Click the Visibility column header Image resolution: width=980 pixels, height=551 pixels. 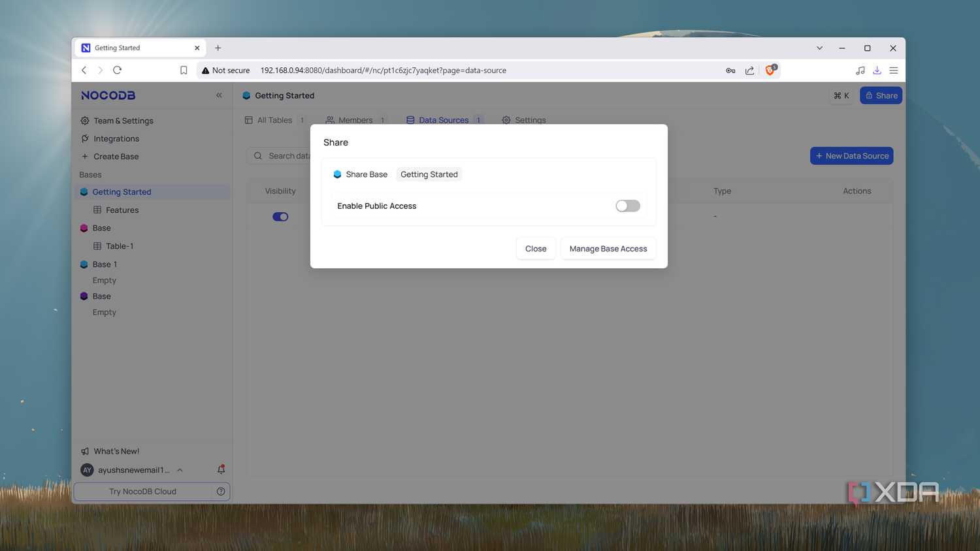pos(280,191)
